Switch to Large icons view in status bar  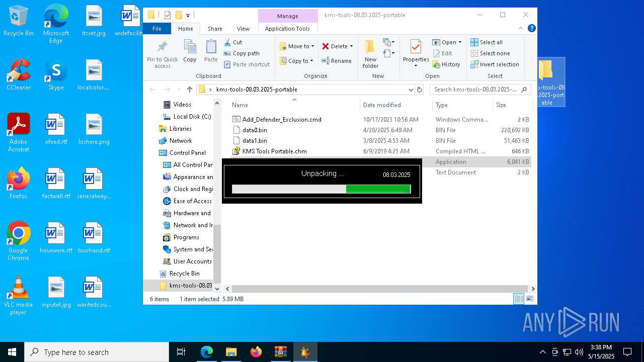coord(529,299)
